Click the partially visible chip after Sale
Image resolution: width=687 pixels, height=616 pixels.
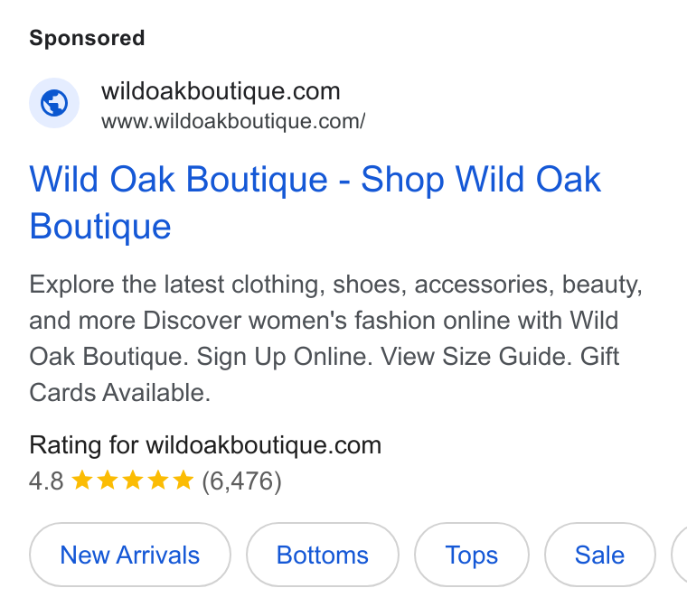coord(680,555)
